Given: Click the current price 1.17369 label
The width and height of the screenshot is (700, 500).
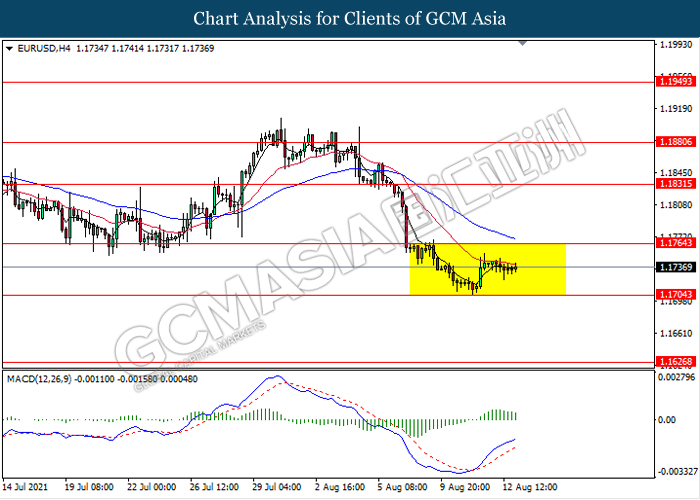Looking at the screenshot, I should coord(676,267).
